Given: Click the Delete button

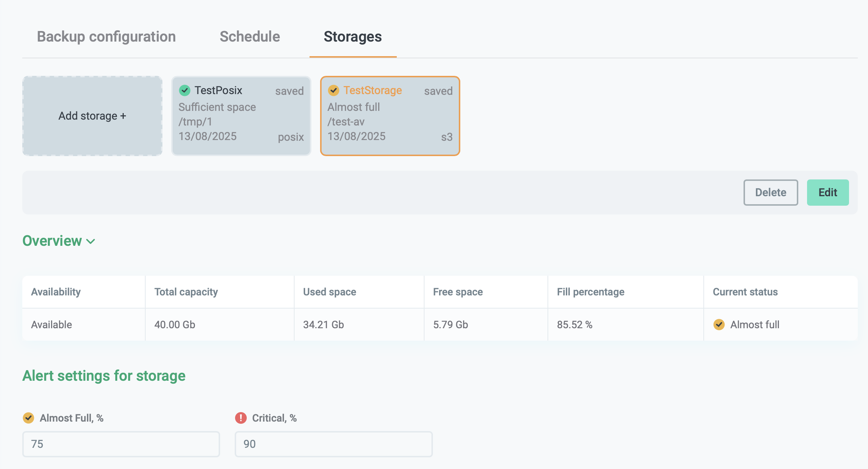Looking at the screenshot, I should [771, 192].
